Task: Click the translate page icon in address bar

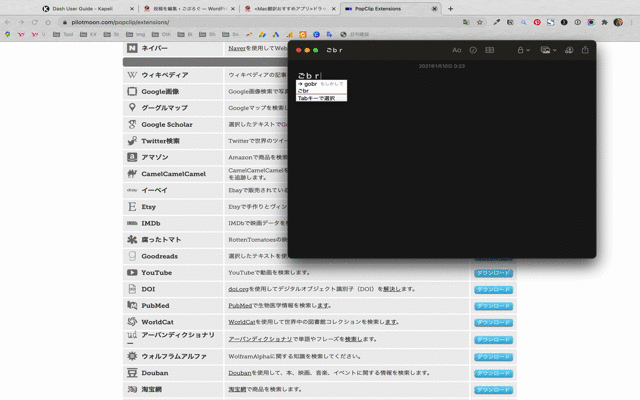Action: [x=466, y=22]
